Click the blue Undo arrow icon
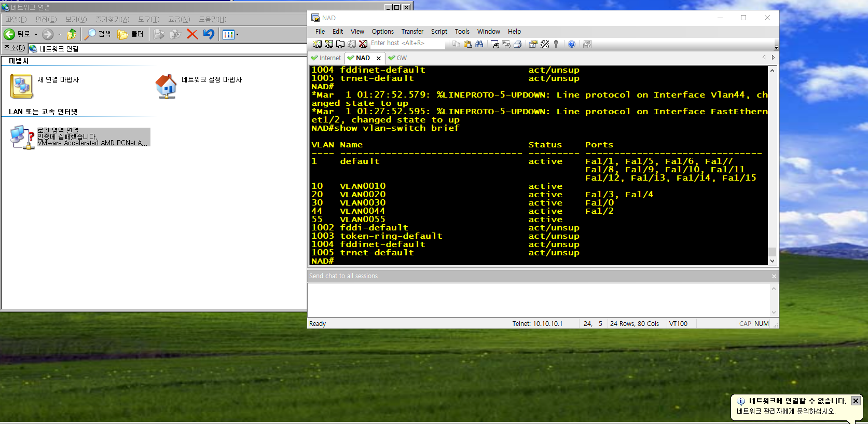The width and height of the screenshot is (868, 424). 209,34
